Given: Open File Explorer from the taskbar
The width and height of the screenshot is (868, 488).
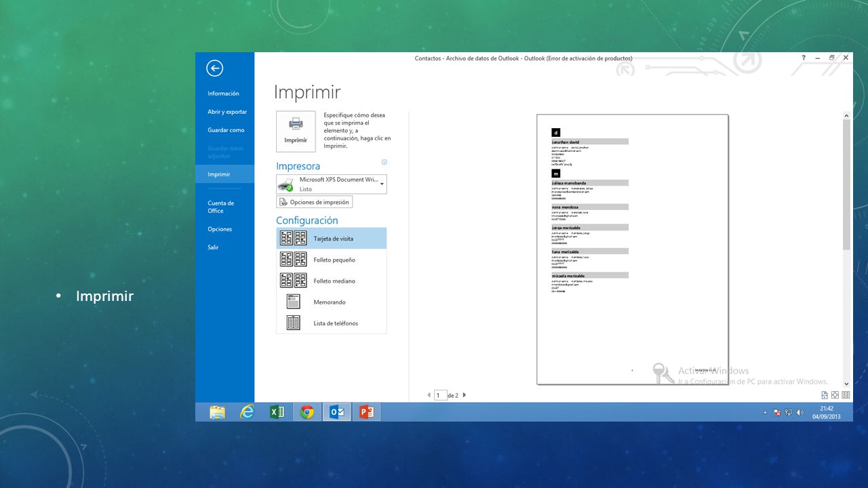Looking at the screenshot, I should pos(217,412).
